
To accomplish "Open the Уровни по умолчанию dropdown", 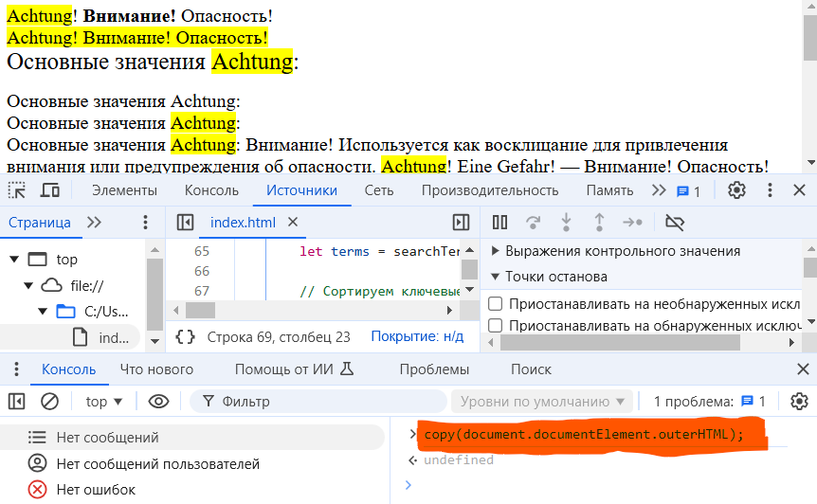I will point(542,402).
